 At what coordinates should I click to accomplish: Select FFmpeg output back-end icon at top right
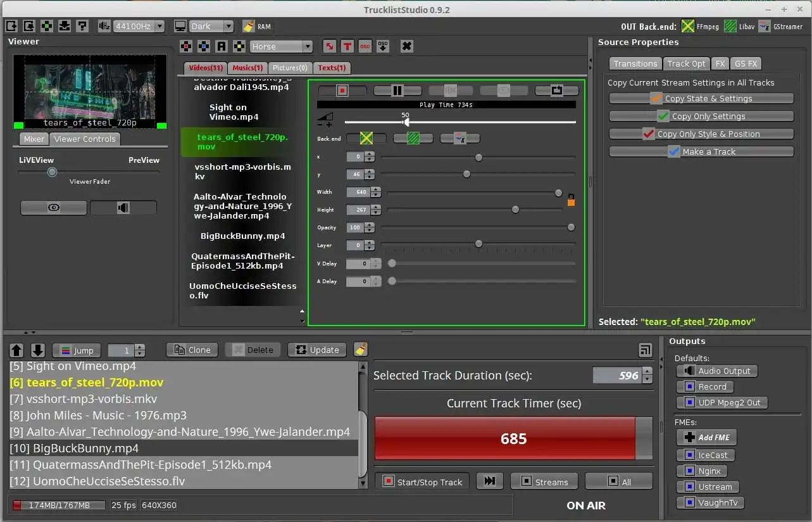[688, 27]
